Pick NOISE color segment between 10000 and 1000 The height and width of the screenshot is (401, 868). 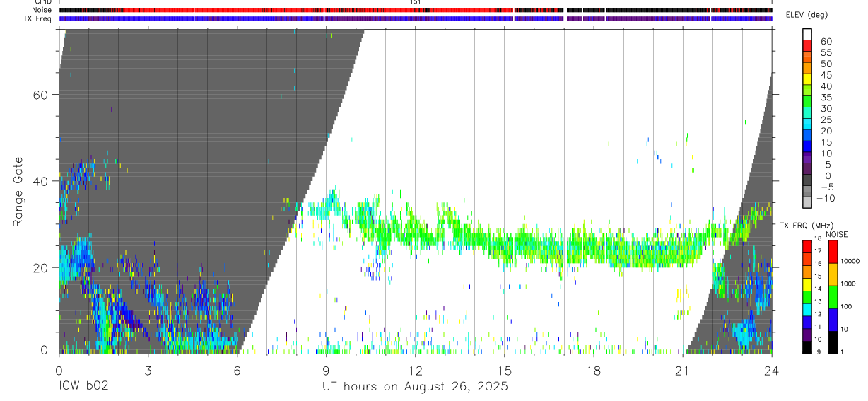(x=832, y=274)
